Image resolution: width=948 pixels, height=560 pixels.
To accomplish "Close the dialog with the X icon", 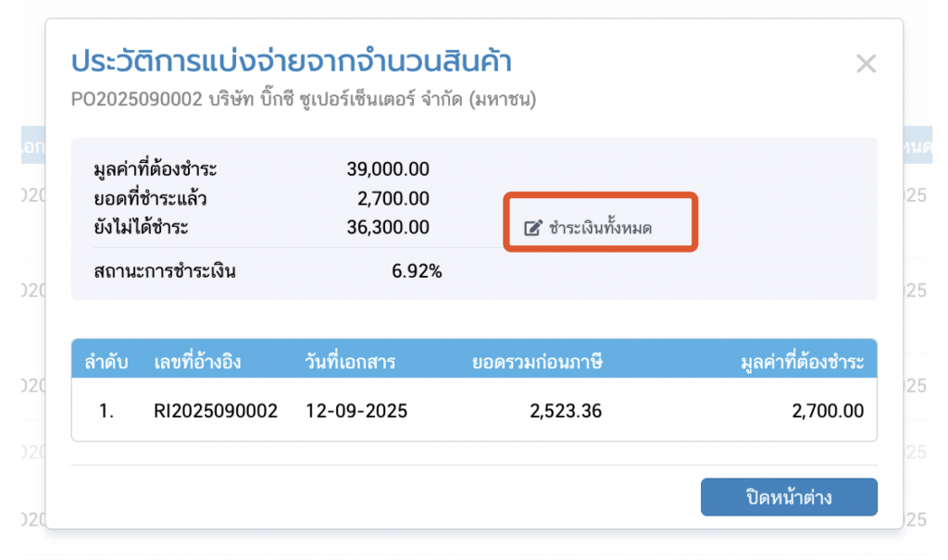I will coord(866,64).
